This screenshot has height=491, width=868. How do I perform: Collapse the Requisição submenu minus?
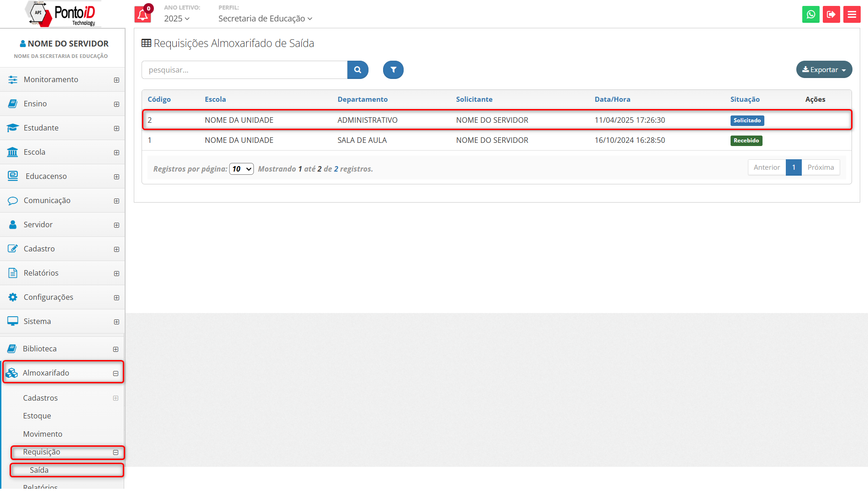point(116,452)
